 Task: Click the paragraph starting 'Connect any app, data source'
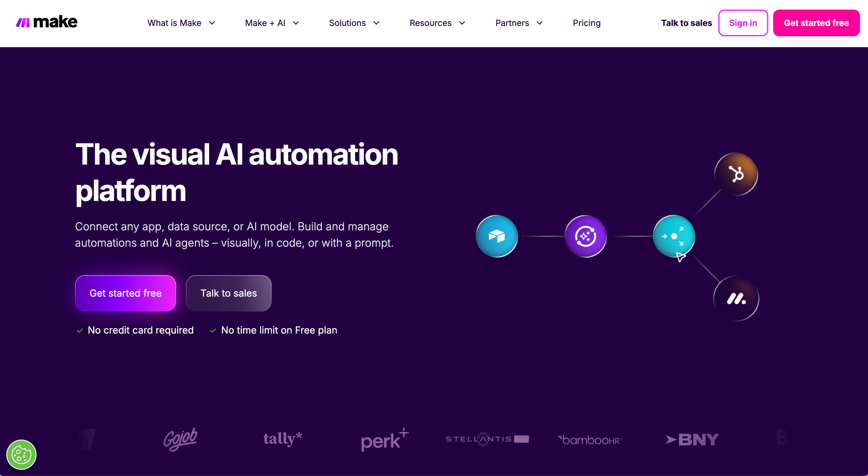tap(234, 235)
